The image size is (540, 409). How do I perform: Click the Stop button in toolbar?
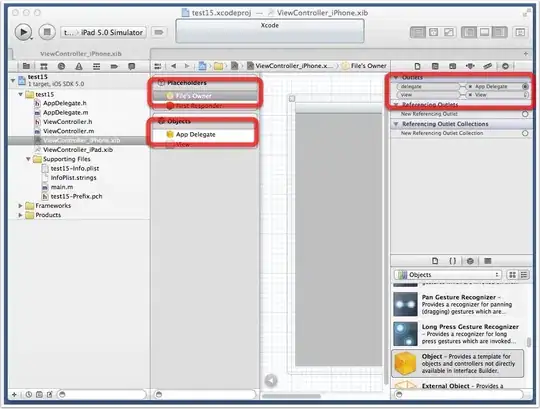[47, 32]
